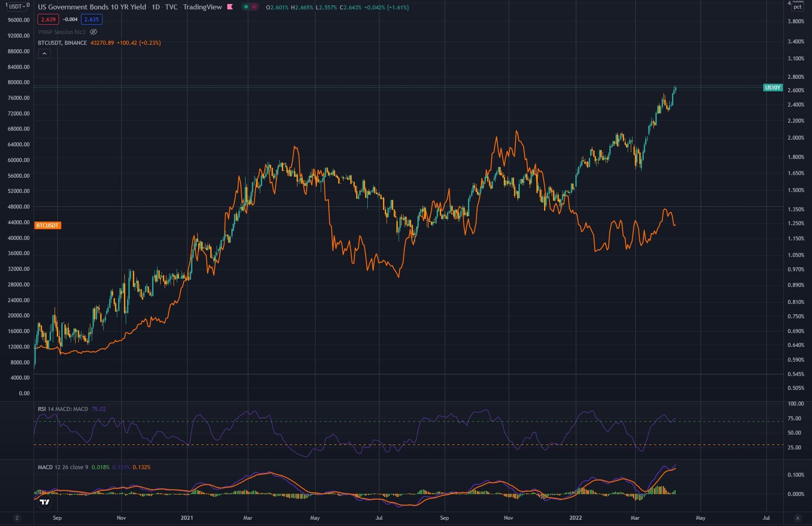
Task: Click the pink flag icon next to symbol title
Action: click(x=229, y=7)
